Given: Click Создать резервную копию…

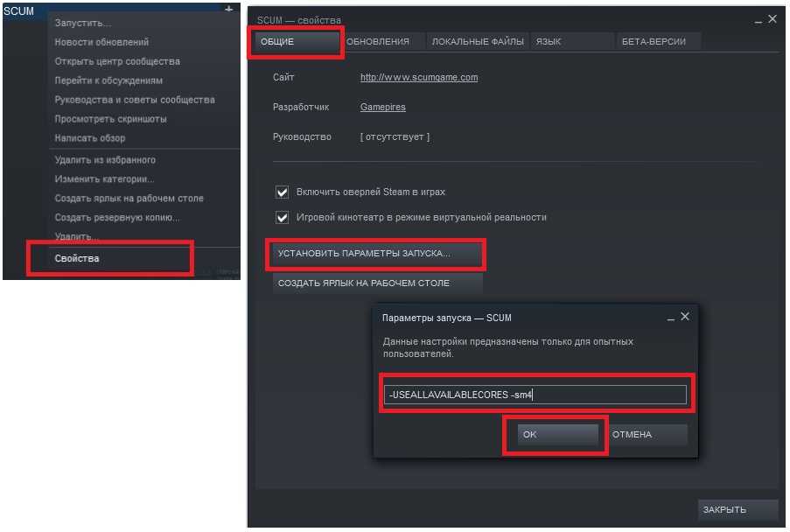Looking at the screenshot, I should tap(117, 217).
